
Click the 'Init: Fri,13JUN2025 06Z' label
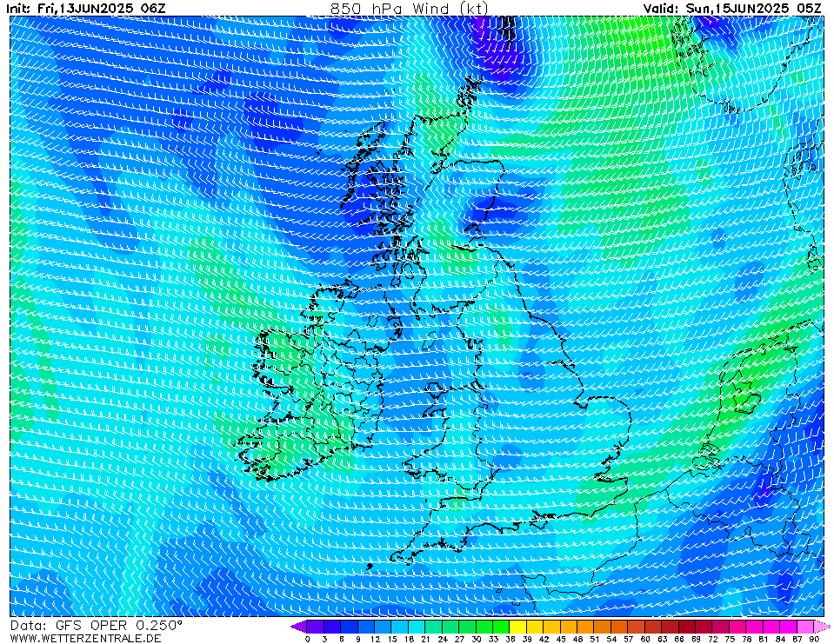pos(85,9)
